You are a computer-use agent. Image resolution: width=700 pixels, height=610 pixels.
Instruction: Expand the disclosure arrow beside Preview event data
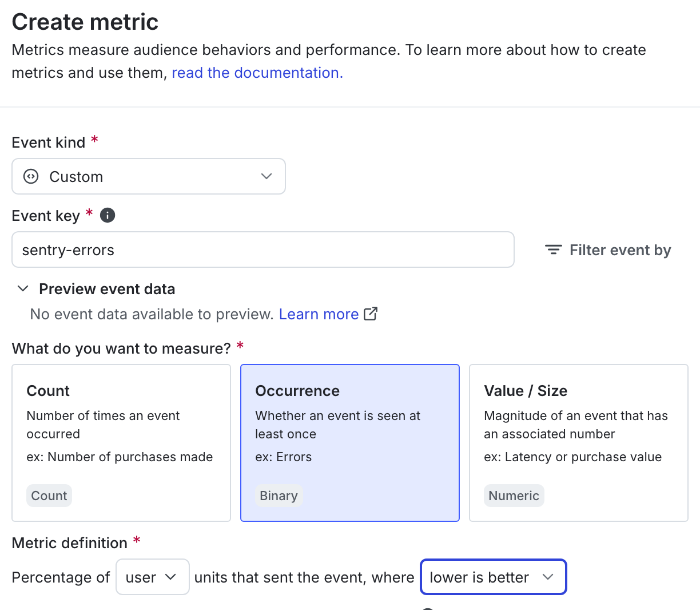click(23, 288)
